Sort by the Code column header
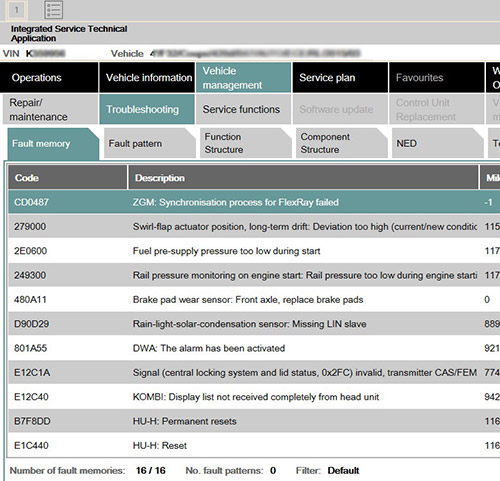 [68, 178]
